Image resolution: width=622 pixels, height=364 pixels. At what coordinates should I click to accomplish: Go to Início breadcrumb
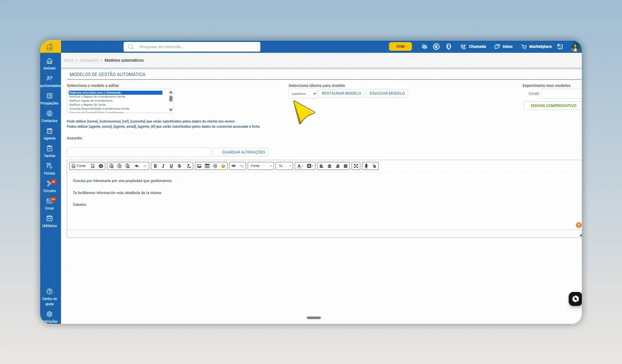click(x=69, y=60)
